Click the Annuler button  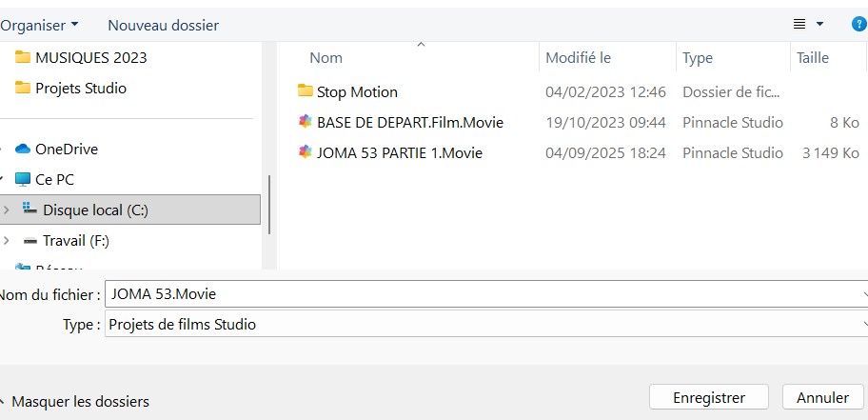(x=822, y=397)
